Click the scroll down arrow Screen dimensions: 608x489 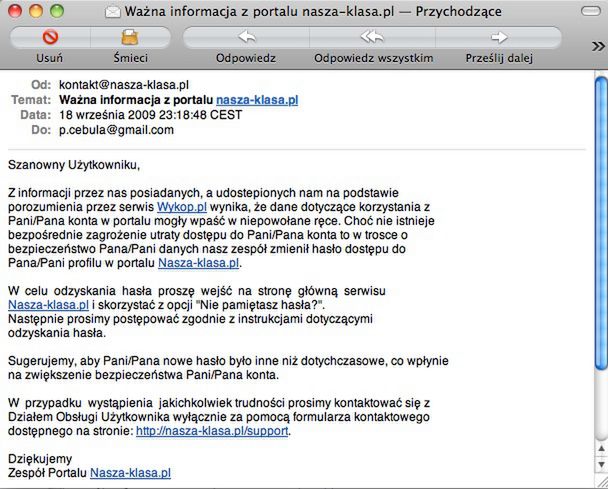pos(601,464)
